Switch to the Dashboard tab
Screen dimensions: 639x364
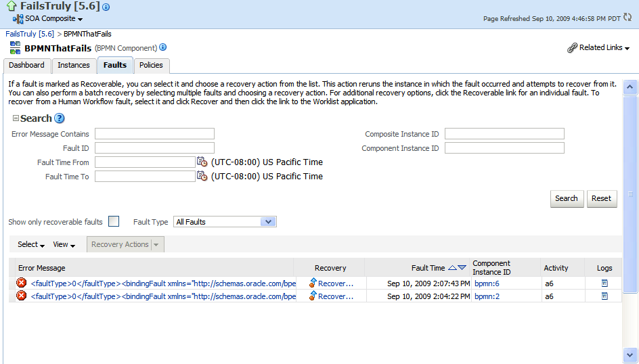(26, 65)
